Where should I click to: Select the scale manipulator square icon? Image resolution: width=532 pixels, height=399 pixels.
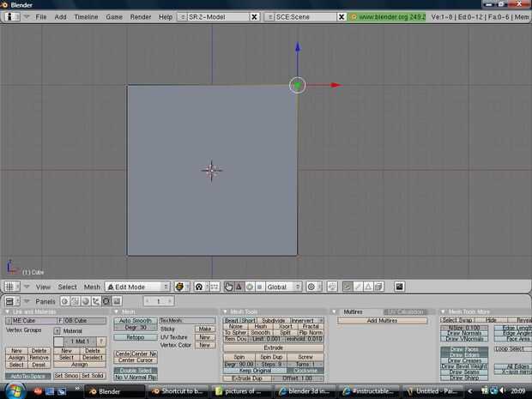pyautogui.click(x=259, y=287)
